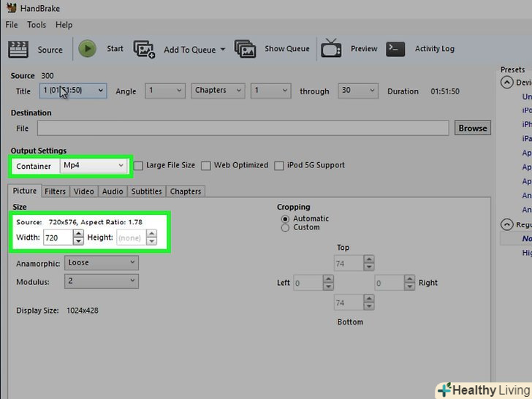Open the Help menu
Viewport: 532px width, 399px height.
point(64,25)
